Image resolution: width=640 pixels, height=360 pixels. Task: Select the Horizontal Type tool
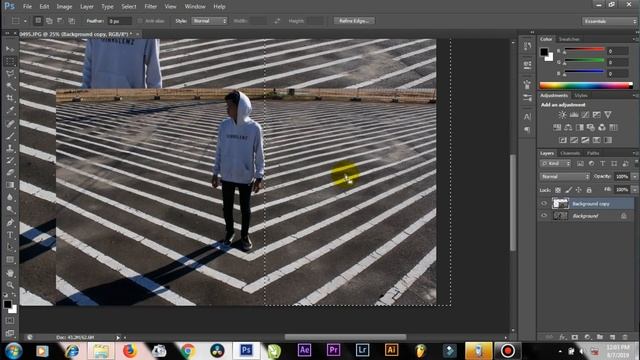[x=10, y=235]
